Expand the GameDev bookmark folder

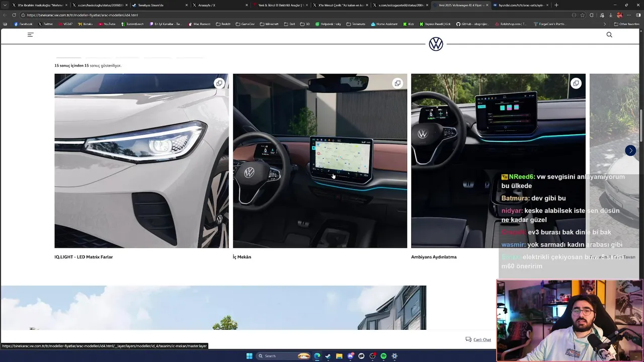246,24
